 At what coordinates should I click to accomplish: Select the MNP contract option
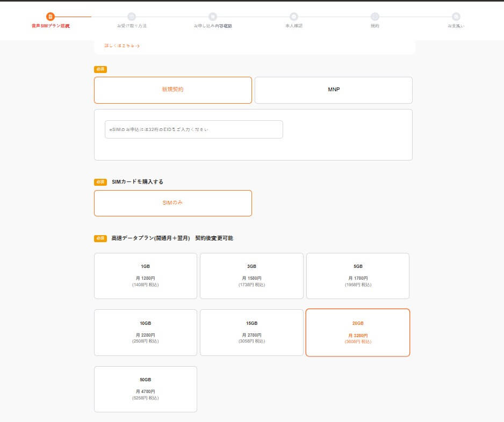point(333,90)
